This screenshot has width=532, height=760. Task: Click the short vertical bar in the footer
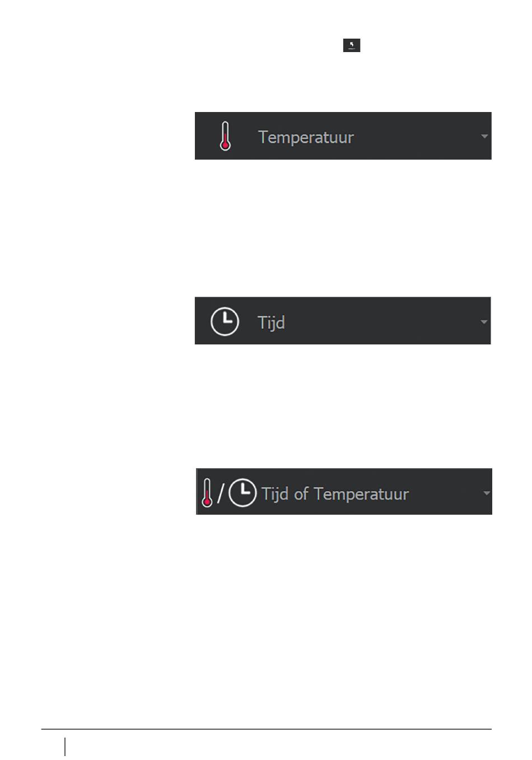(65, 747)
